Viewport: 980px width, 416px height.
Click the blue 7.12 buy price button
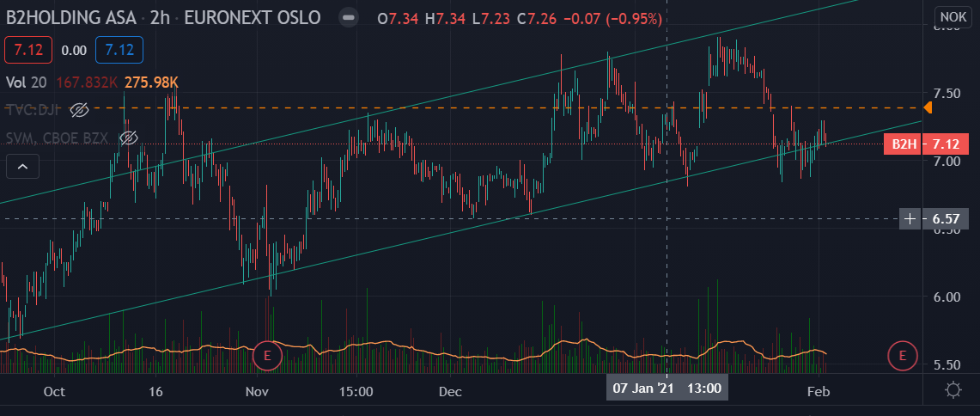pos(119,51)
